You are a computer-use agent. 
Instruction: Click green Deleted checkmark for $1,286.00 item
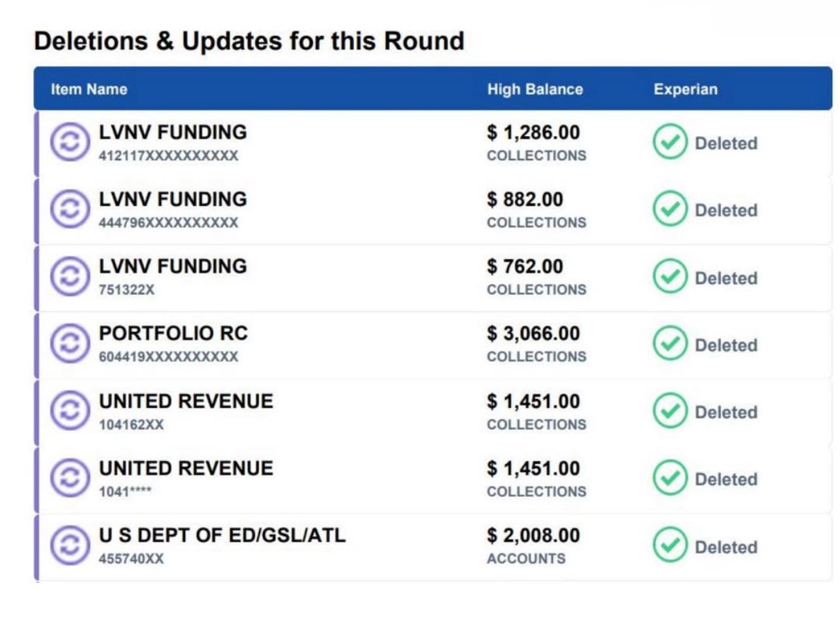click(669, 143)
